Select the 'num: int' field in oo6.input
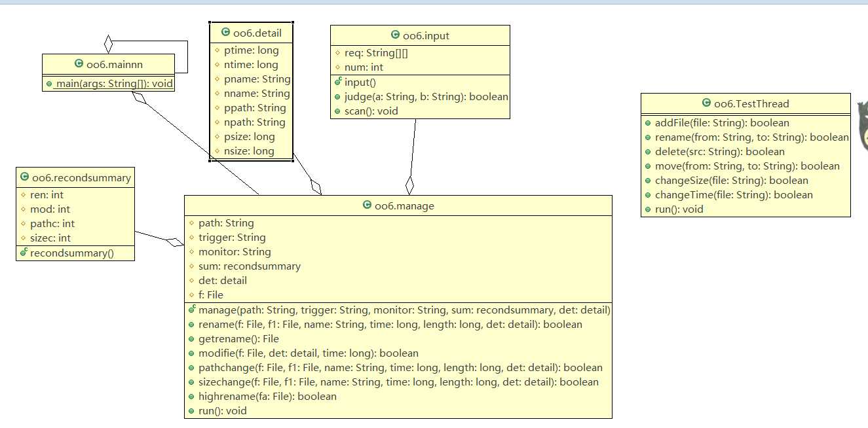 click(364, 67)
